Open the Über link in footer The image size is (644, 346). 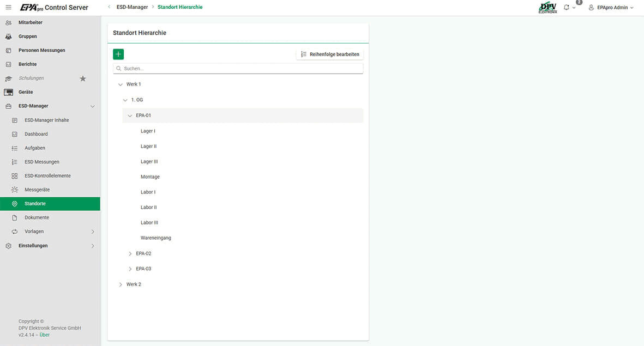point(45,335)
